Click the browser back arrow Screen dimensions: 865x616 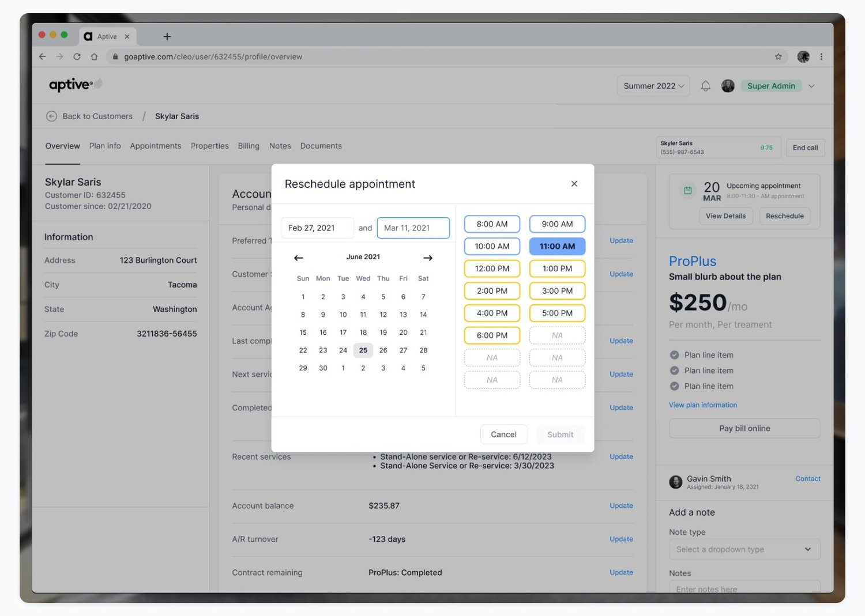(42, 56)
